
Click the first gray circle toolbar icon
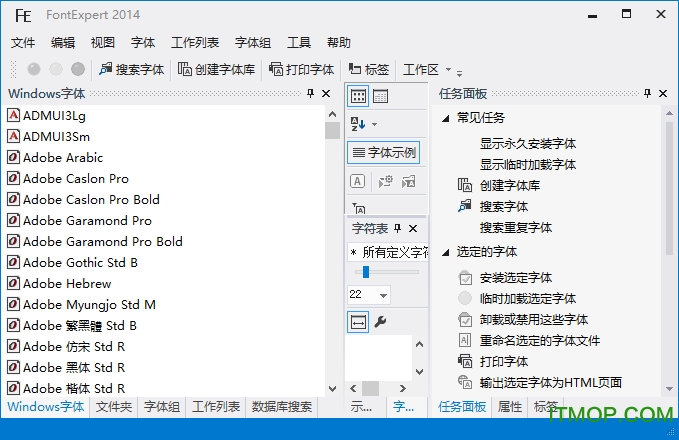point(34,69)
